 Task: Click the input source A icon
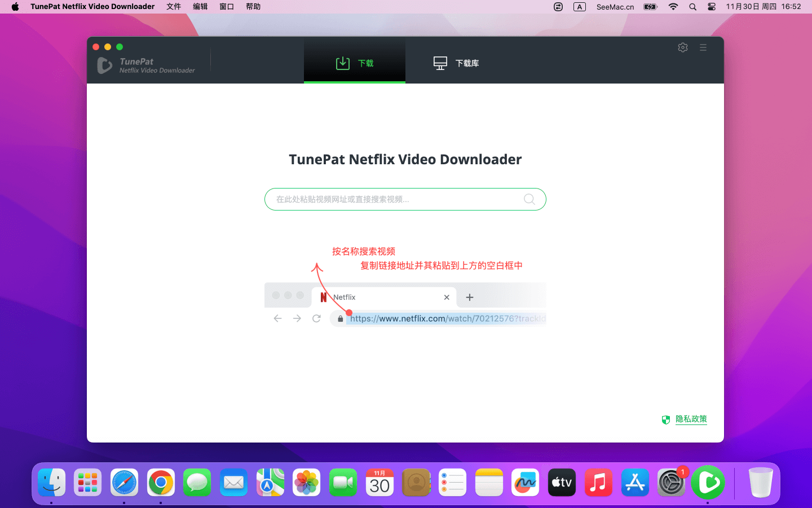tap(580, 7)
